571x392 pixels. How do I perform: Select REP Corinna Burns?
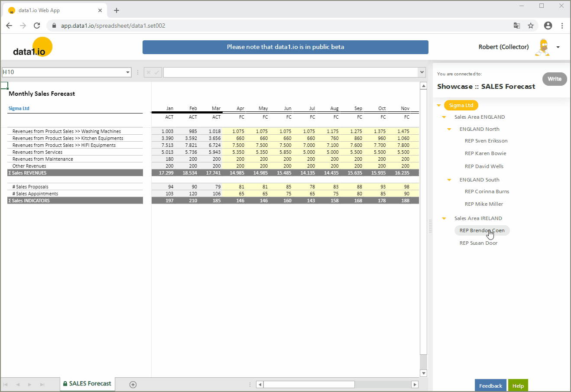(x=487, y=191)
